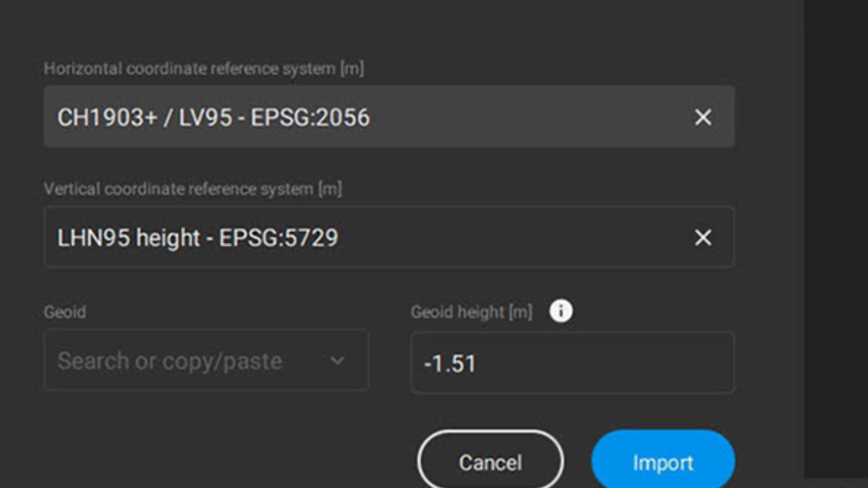Place cursor on the -1.51 value
The height and width of the screenshot is (488, 868).
click(450, 363)
